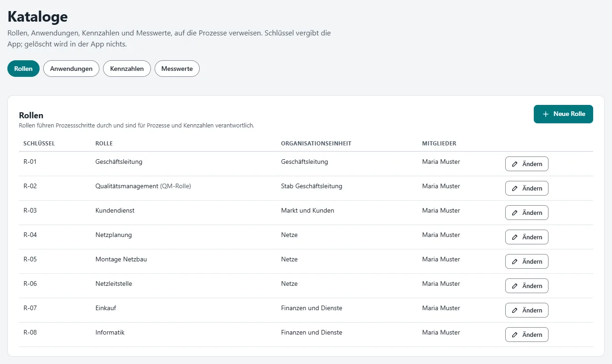
Task: Click Ändern in the Informatik row
Action: (527, 335)
